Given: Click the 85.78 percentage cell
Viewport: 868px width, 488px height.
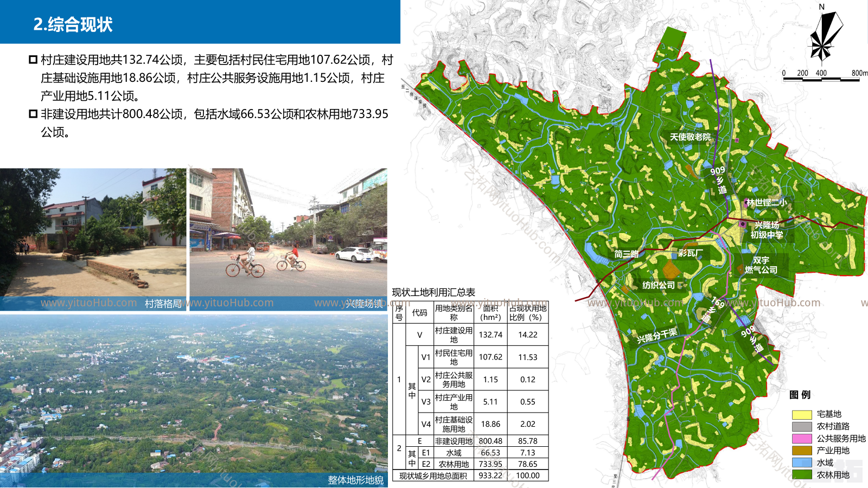Looking at the screenshot, I should (x=528, y=441).
